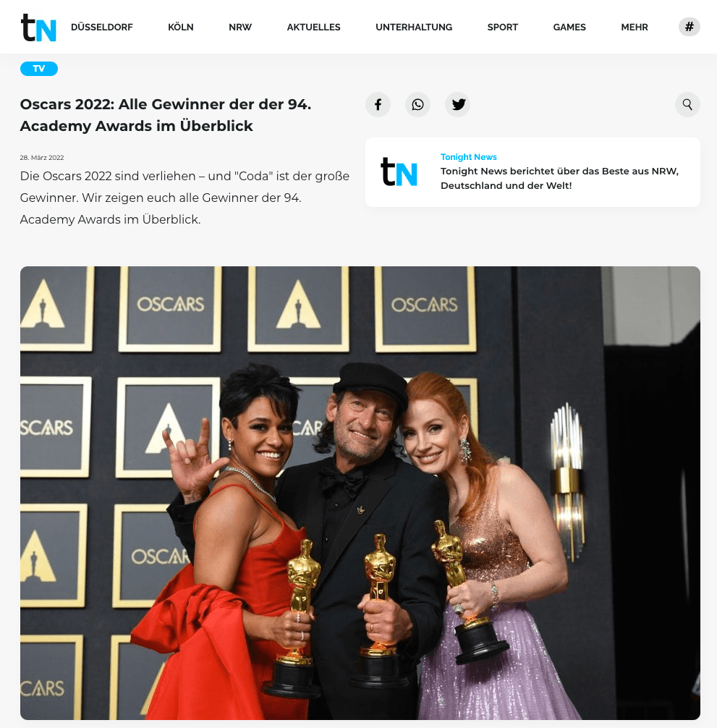This screenshot has width=717, height=728.
Task: Go to the NRW section
Action: point(240,27)
